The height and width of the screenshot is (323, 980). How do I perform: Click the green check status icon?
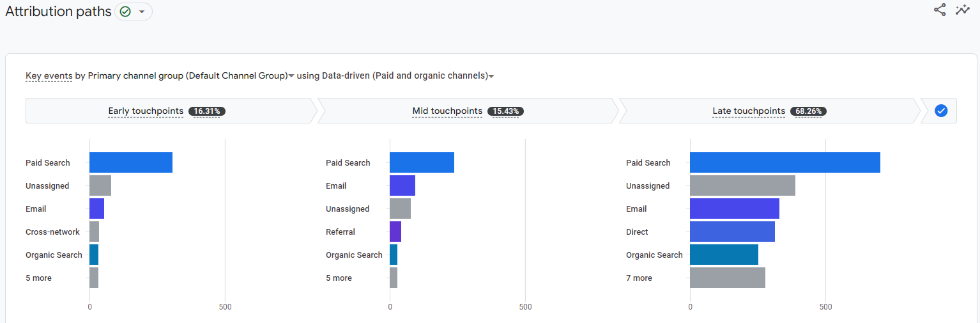point(125,12)
